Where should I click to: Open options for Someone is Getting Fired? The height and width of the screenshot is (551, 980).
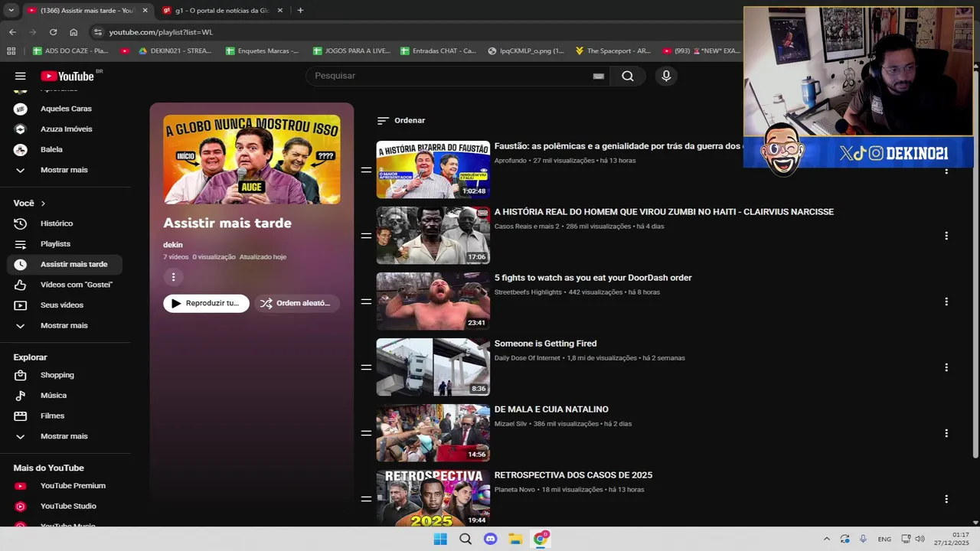(x=946, y=367)
